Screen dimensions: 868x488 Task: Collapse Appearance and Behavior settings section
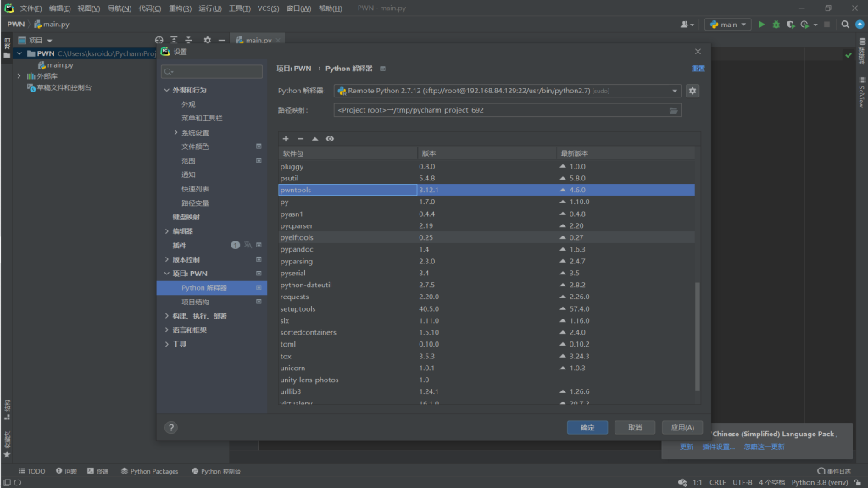pyautogui.click(x=167, y=90)
